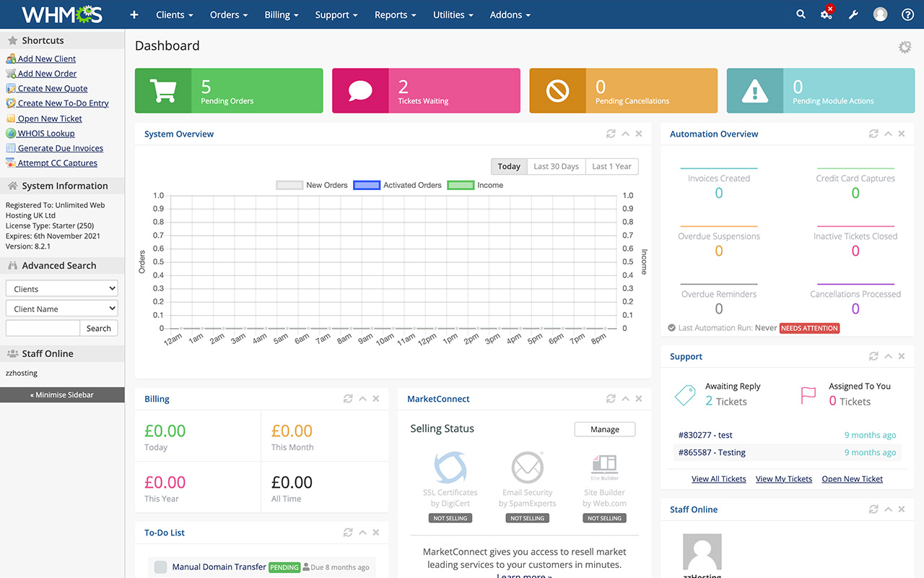Image resolution: width=924 pixels, height=578 pixels.
Task: Refresh the To-Do List widget
Action: pyautogui.click(x=348, y=532)
